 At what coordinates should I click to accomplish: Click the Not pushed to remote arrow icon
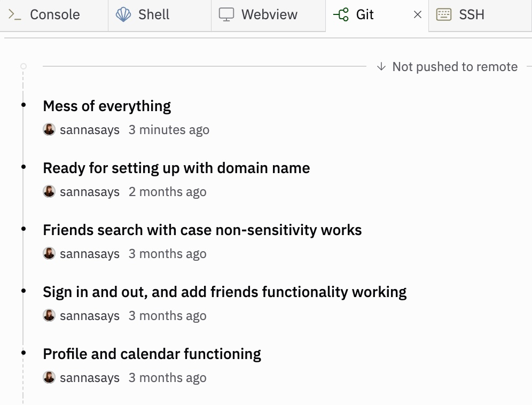381,67
